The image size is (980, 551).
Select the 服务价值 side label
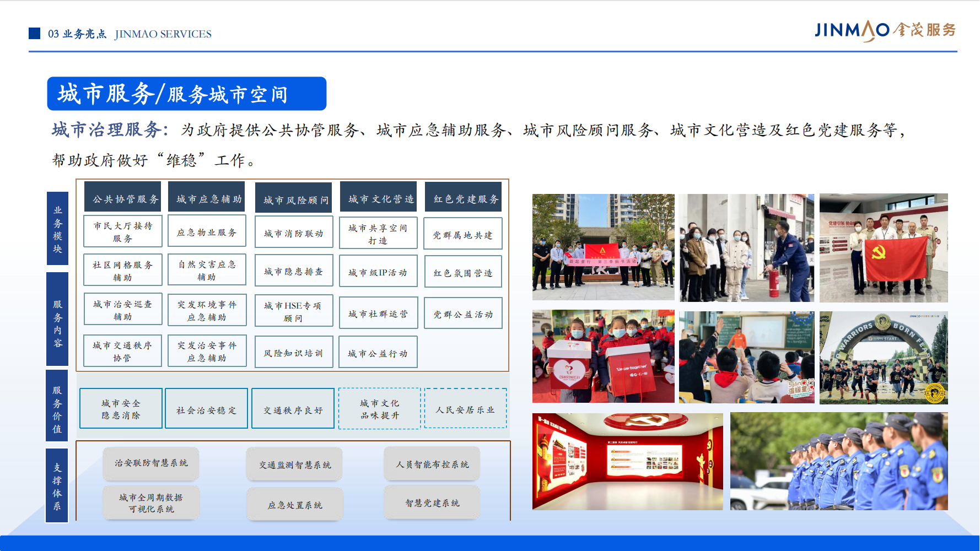(x=57, y=406)
